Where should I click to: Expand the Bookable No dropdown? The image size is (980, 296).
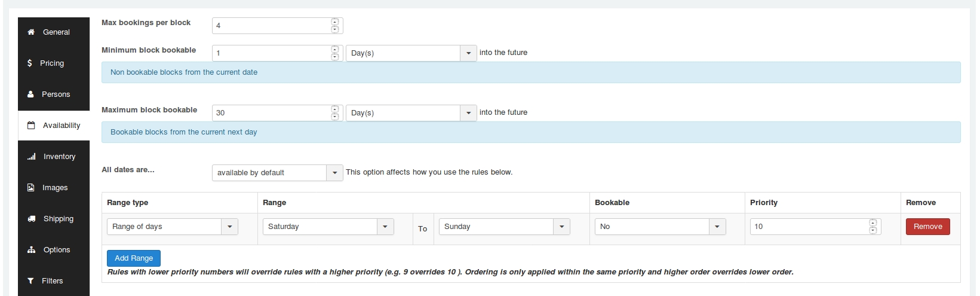pos(660,227)
